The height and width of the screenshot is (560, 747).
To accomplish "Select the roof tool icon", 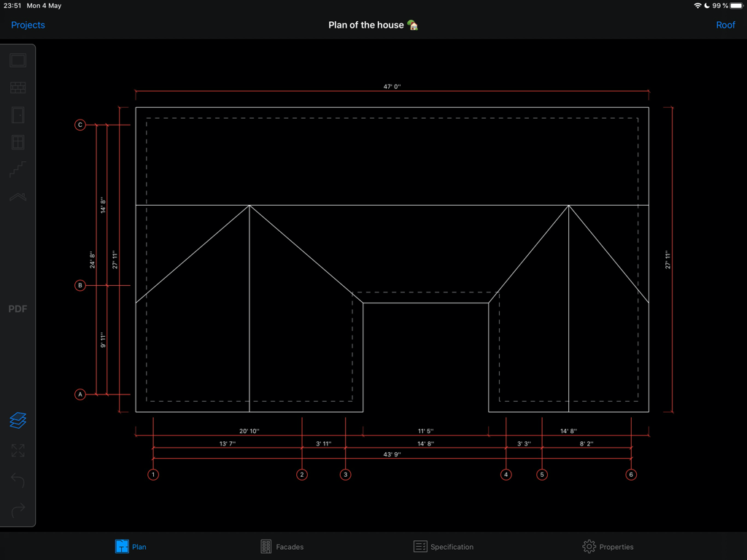I will 18,197.
